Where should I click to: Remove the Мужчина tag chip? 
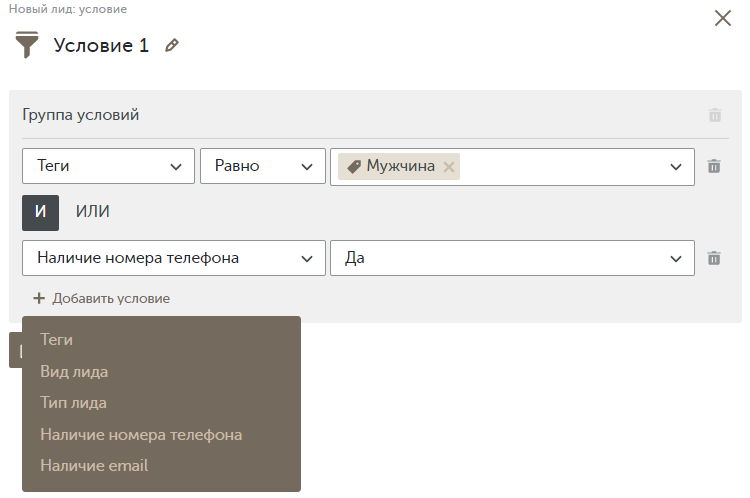pos(449,167)
